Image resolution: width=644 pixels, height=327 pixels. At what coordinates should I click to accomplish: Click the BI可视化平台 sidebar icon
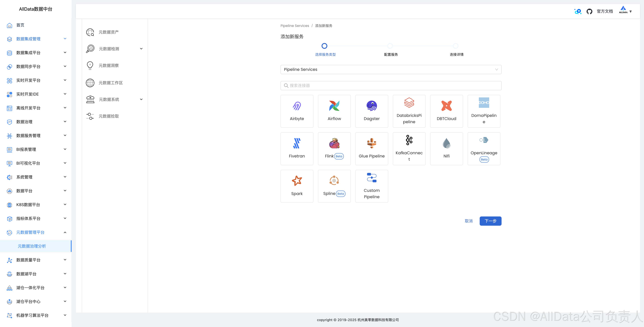[x=9, y=163]
